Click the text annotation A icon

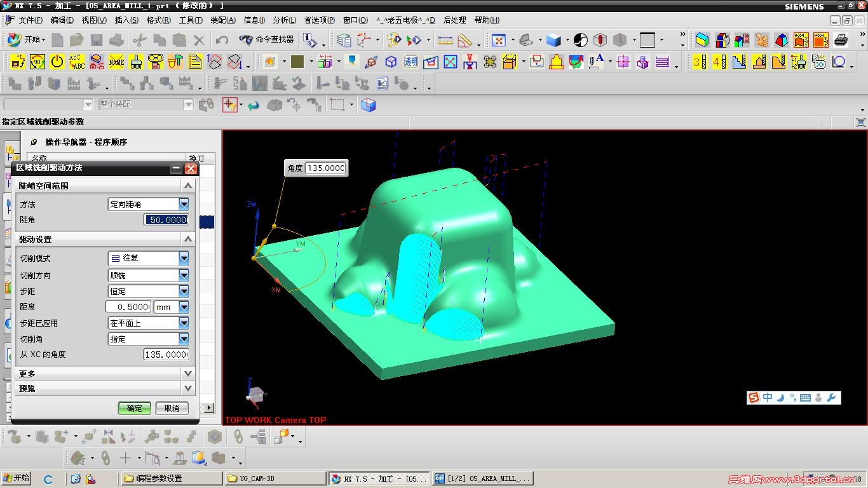coord(596,62)
